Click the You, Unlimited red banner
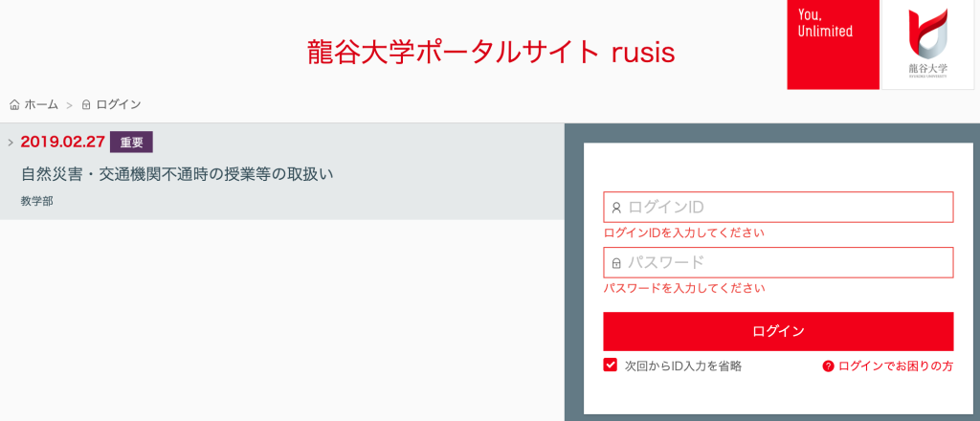 tap(834, 44)
